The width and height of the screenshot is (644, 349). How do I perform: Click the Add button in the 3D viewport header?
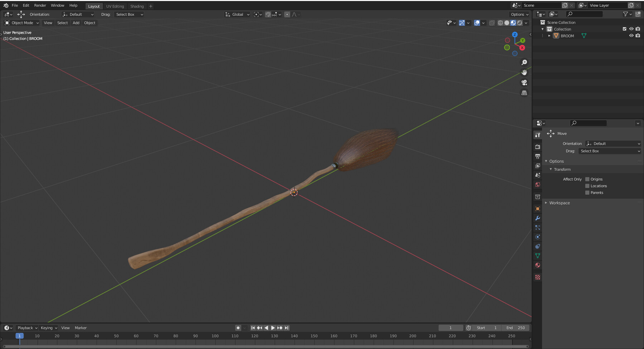coord(76,23)
